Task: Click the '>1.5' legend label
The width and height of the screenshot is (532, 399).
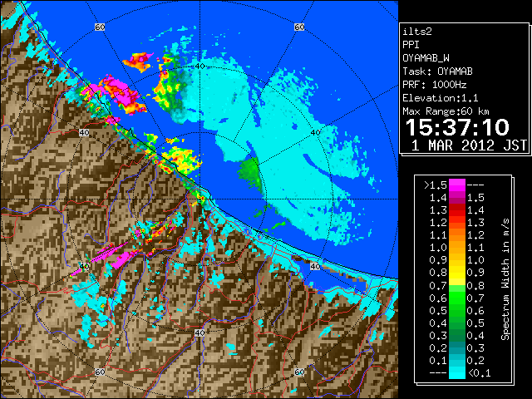Action: pos(435,185)
